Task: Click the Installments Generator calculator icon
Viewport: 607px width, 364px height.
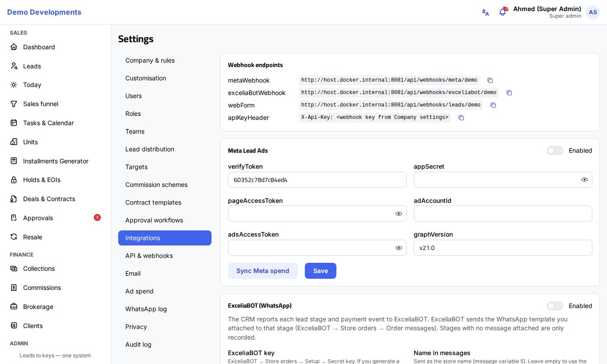Action: point(14,161)
